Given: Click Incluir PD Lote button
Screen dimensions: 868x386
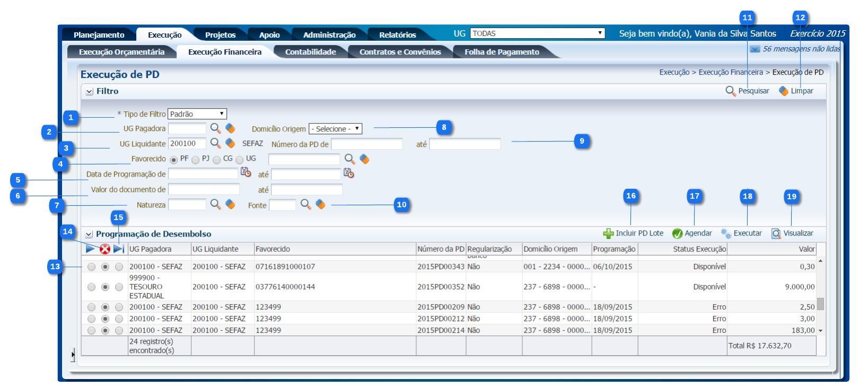Looking at the screenshot, I should point(633,233).
